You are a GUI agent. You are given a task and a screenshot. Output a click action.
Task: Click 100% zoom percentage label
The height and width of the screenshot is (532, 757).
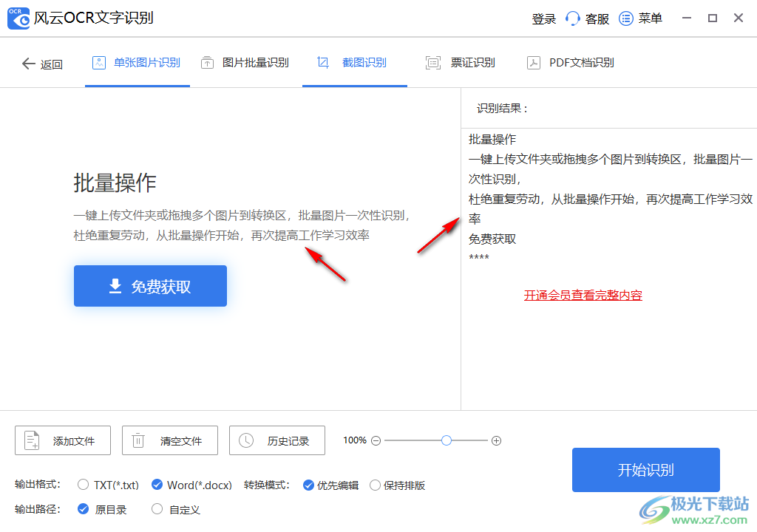[355, 440]
